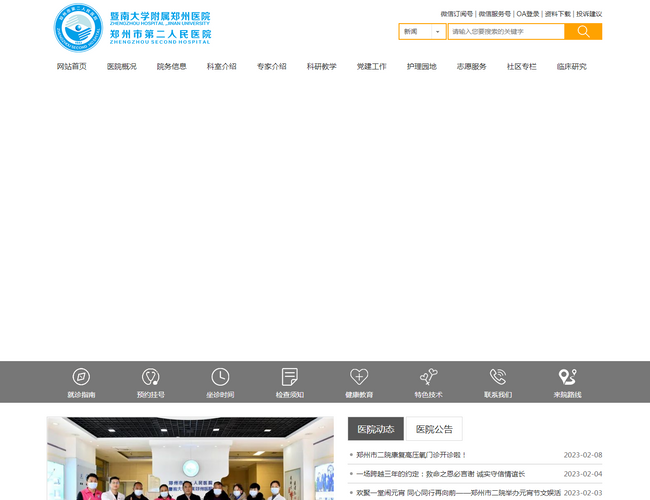Open the OA登录 link
Screen dimensions: 650x500
click(x=528, y=14)
